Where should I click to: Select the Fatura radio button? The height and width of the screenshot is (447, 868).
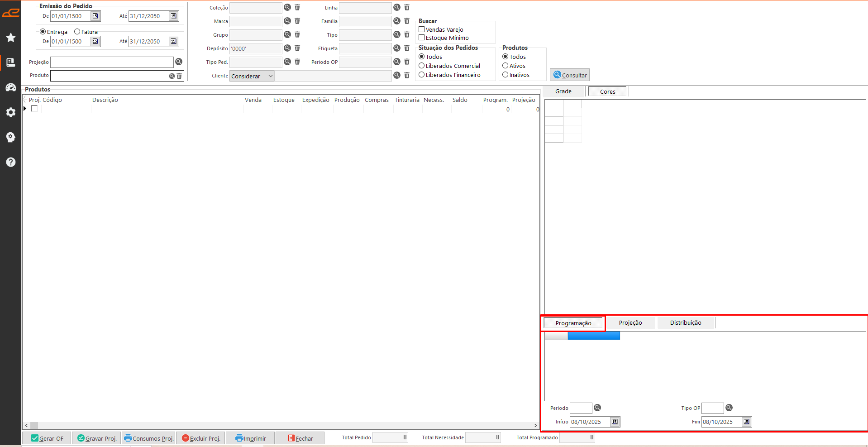tap(77, 32)
